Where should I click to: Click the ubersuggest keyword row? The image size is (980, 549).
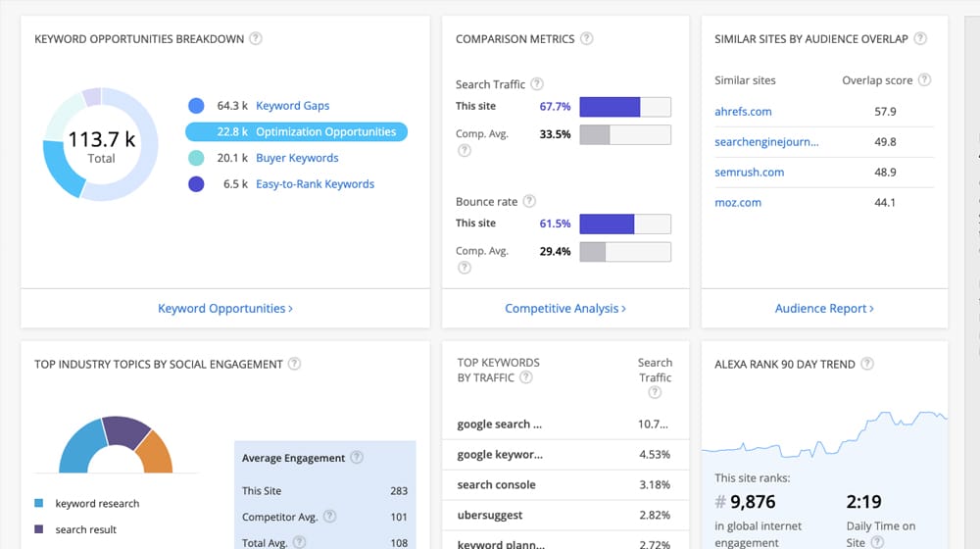[490, 516]
